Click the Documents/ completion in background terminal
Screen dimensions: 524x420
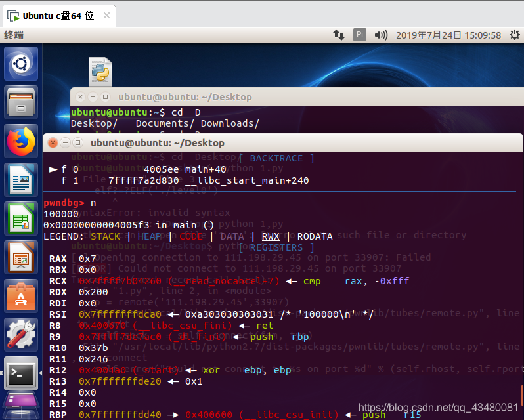click(165, 123)
